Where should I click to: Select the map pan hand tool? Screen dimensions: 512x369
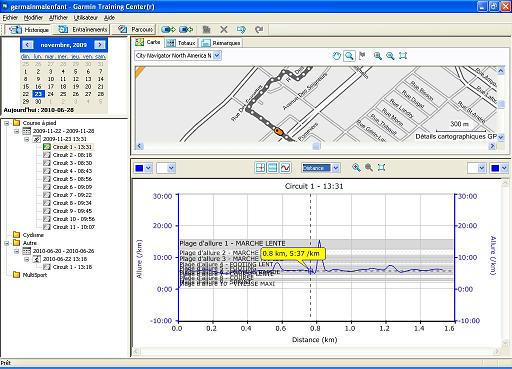coord(337,56)
